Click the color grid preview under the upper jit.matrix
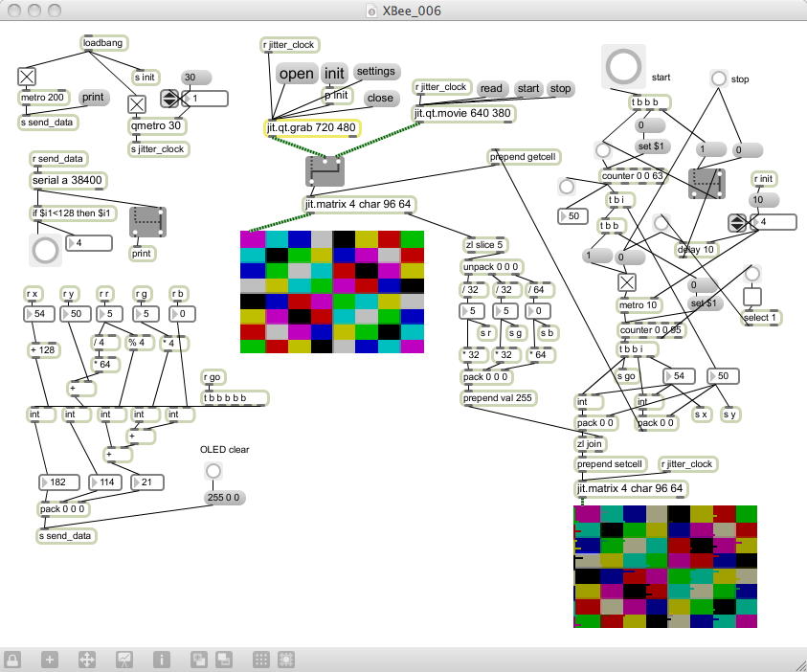The image size is (807, 672). pos(332,292)
